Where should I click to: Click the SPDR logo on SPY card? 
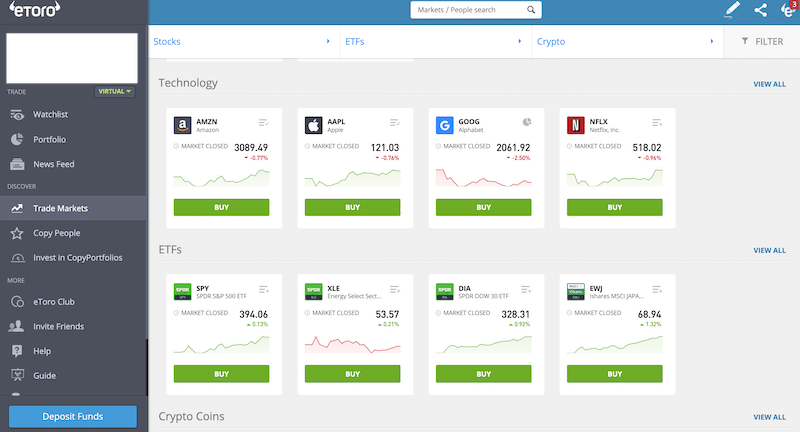click(183, 292)
